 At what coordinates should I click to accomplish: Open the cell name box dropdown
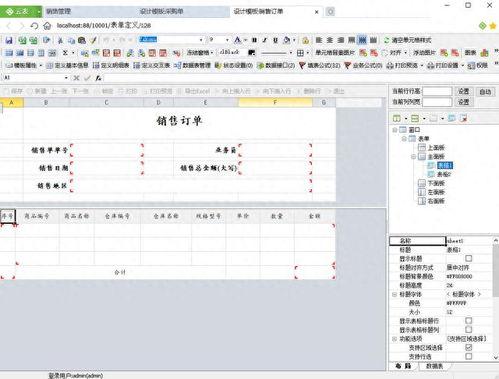pyautogui.click(x=66, y=78)
